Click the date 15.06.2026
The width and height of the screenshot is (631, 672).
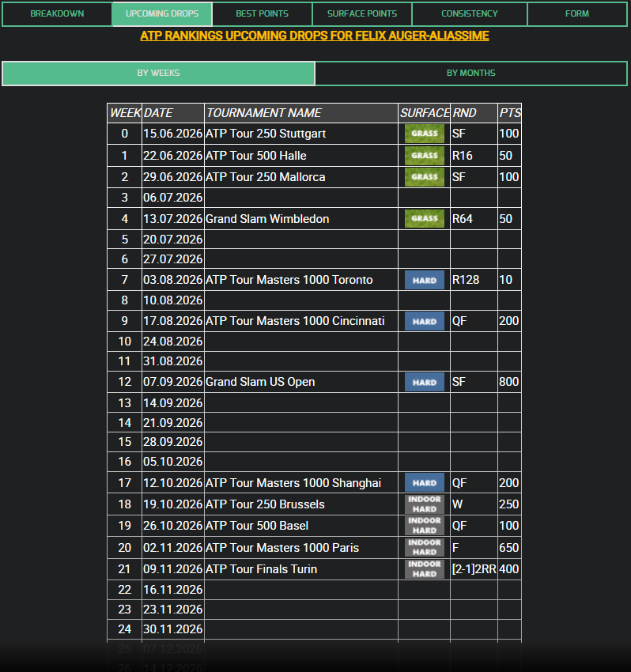tap(172, 134)
